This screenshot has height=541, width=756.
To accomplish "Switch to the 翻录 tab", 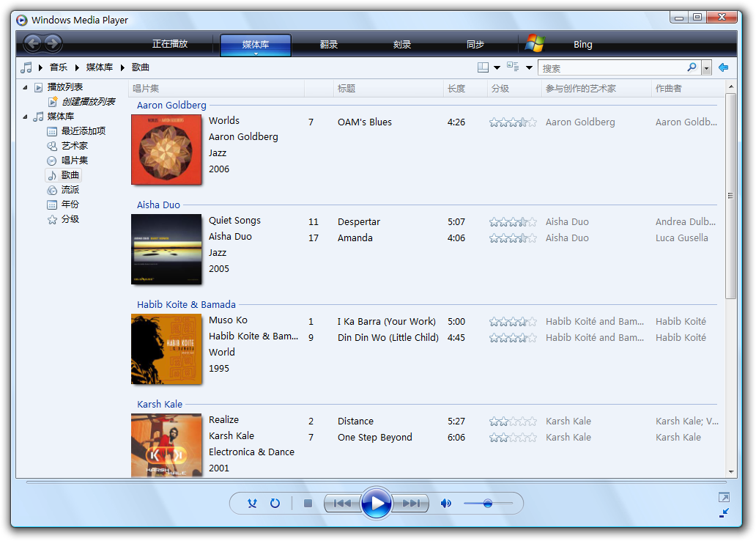I will (x=329, y=45).
